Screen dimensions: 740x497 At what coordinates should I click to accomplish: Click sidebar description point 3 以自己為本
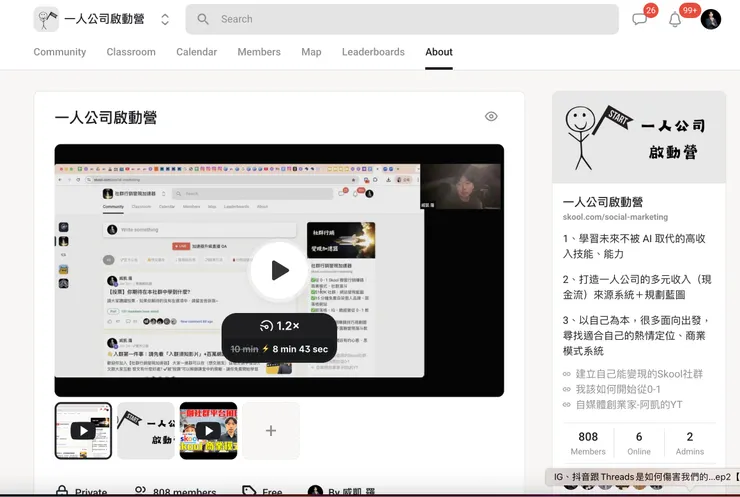[x=636, y=336]
